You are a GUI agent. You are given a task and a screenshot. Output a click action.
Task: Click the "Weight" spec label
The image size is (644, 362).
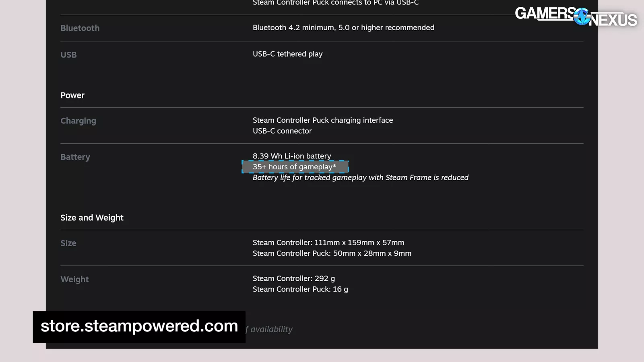(x=74, y=280)
